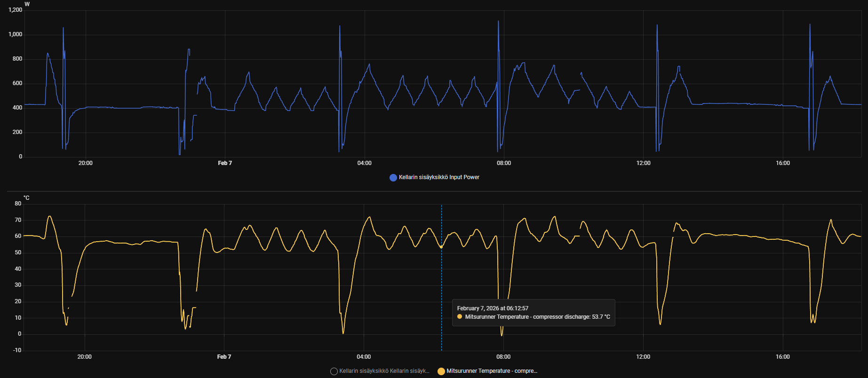
Task: Click the highlighted data point on the yellow curve
Action: pyautogui.click(x=441, y=247)
